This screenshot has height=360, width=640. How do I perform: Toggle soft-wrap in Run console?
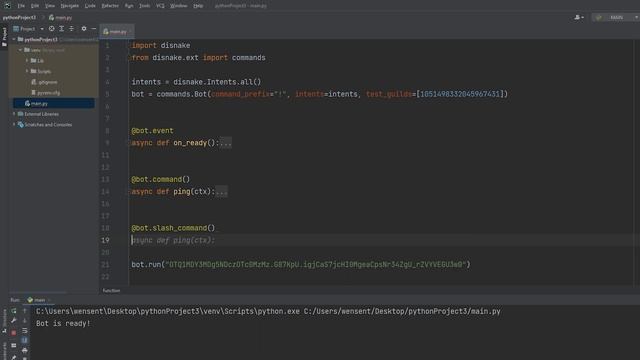click(24, 331)
